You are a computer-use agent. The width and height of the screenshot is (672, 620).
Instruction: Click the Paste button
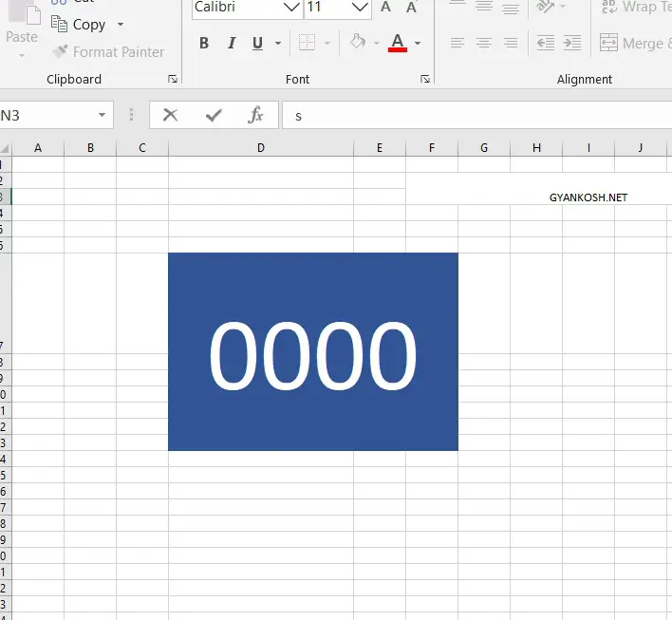coord(24,22)
